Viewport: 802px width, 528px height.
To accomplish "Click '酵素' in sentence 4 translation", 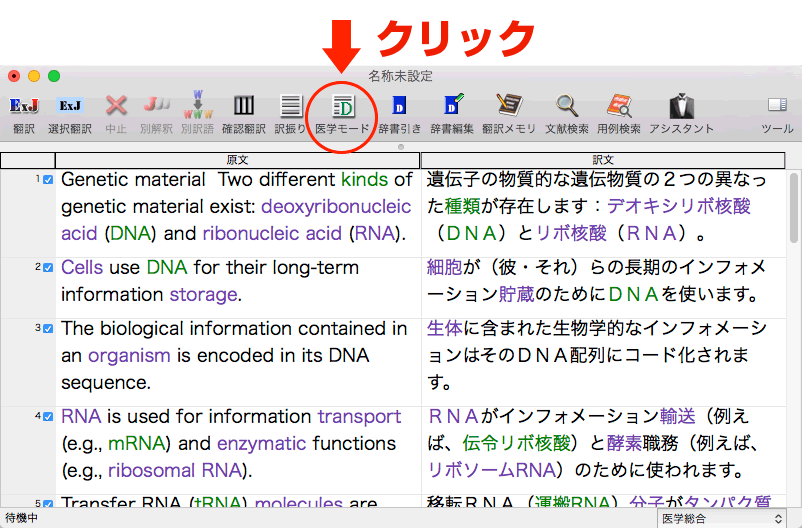I will click(624, 443).
